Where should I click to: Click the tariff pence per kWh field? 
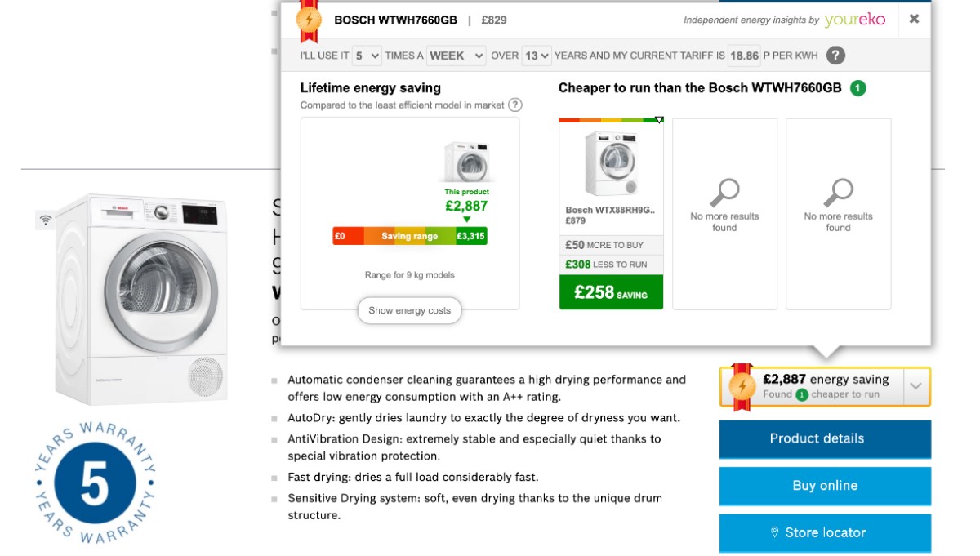[x=744, y=56]
